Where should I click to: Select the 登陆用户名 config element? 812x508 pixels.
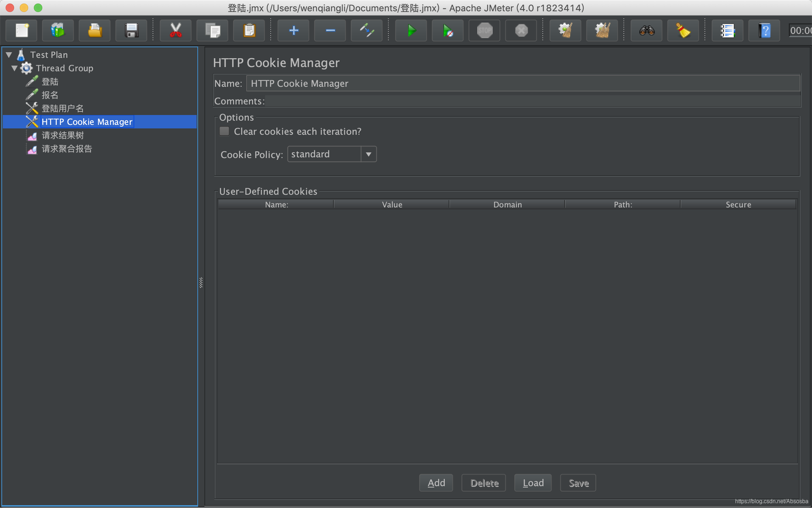click(63, 108)
